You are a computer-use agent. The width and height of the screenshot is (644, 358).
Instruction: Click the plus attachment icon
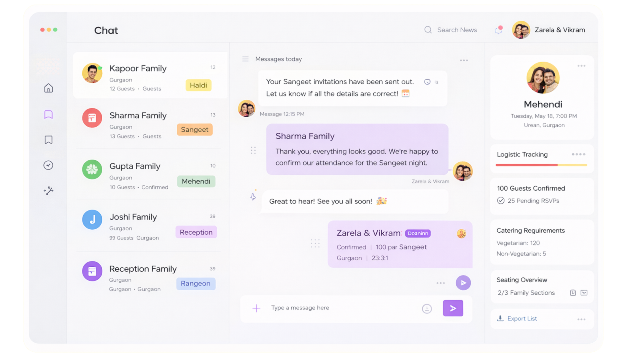256,308
